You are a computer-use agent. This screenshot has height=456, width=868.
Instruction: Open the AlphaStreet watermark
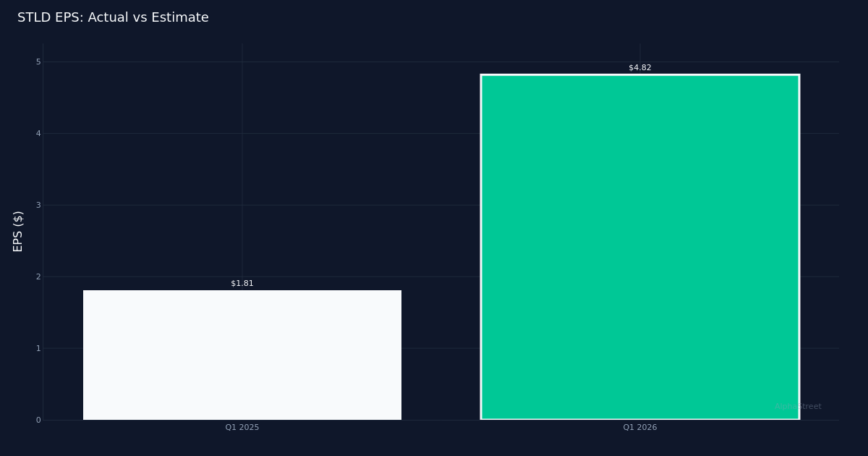(x=798, y=407)
